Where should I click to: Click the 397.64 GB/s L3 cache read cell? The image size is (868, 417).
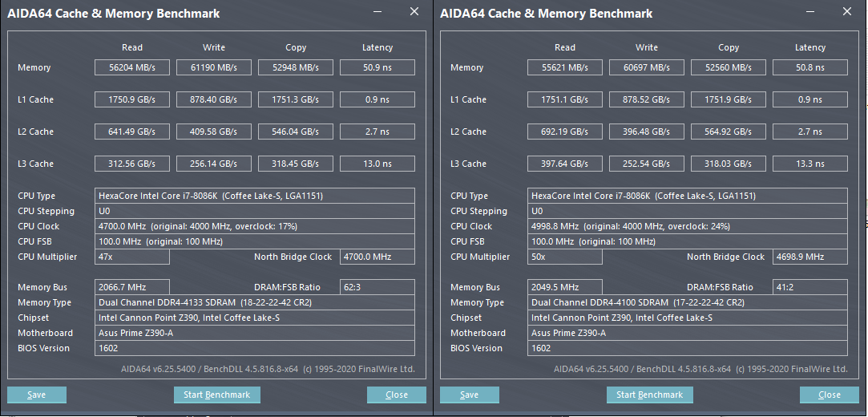pyautogui.click(x=565, y=164)
